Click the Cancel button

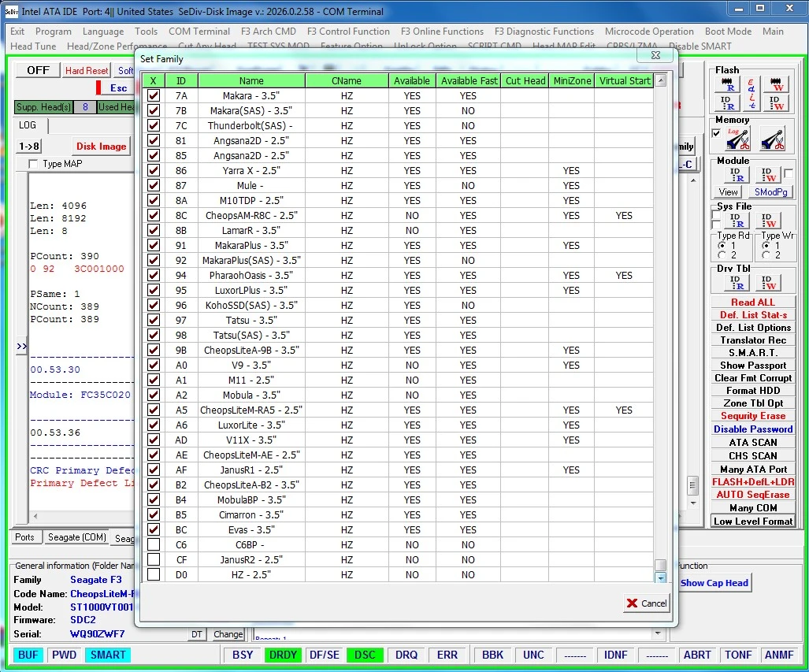647,603
